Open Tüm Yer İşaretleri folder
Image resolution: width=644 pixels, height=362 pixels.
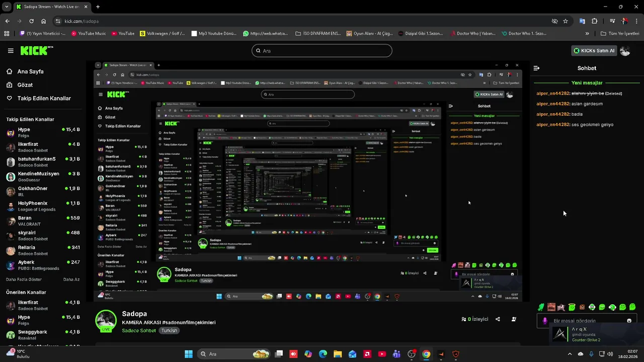tap(620, 34)
